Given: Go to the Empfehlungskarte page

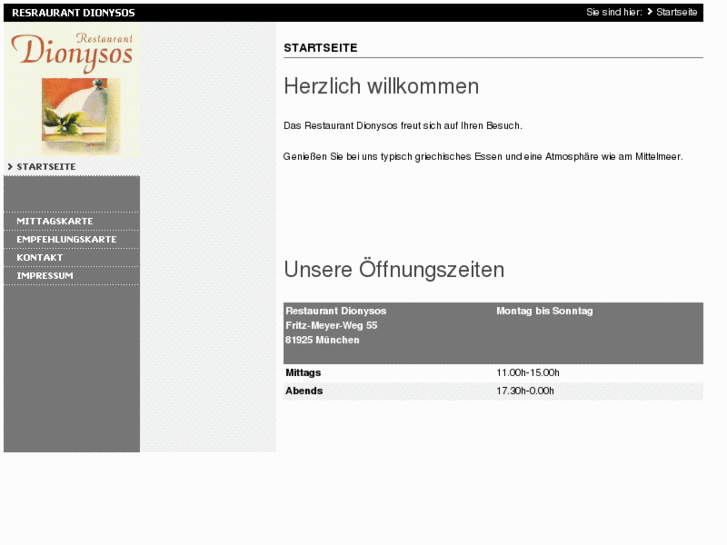Looking at the screenshot, I should click(66, 239).
